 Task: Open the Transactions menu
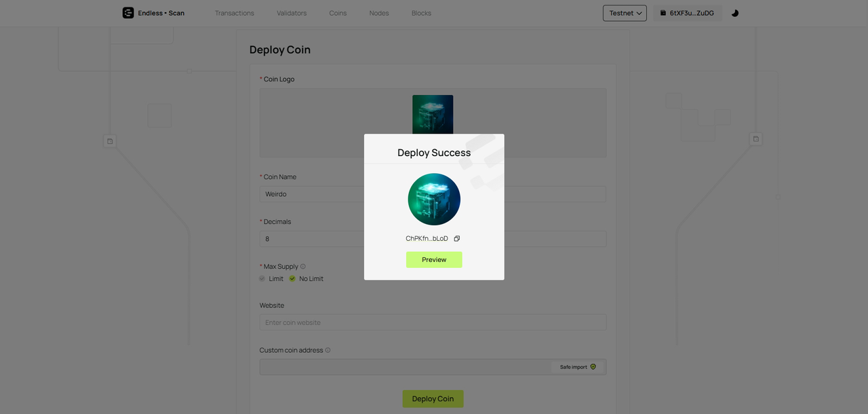tap(235, 13)
